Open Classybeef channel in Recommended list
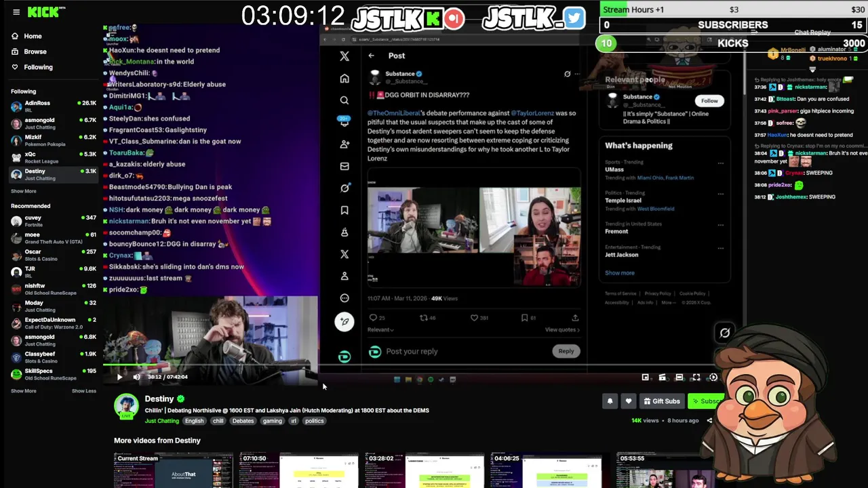The height and width of the screenshot is (488, 868). pyautogui.click(x=54, y=357)
